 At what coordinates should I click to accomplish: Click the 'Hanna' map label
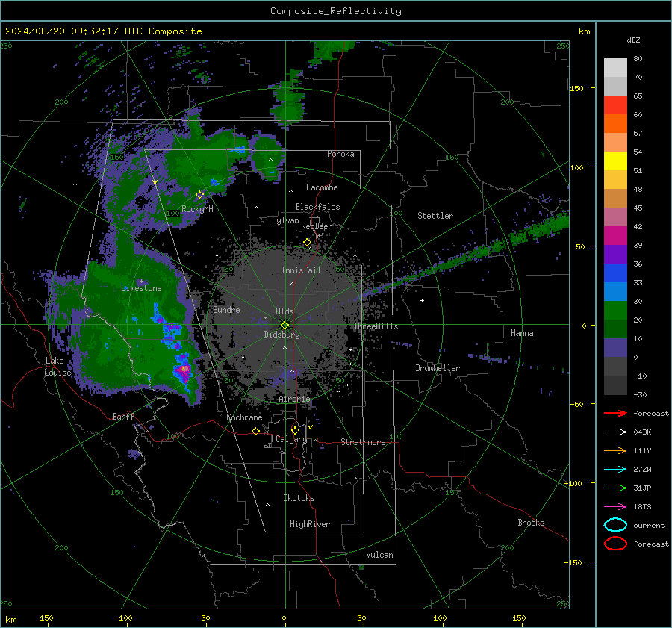click(522, 333)
